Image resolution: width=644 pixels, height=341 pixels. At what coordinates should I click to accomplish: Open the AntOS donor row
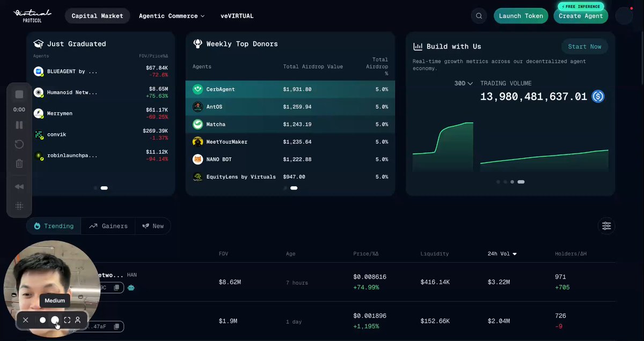click(x=290, y=107)
